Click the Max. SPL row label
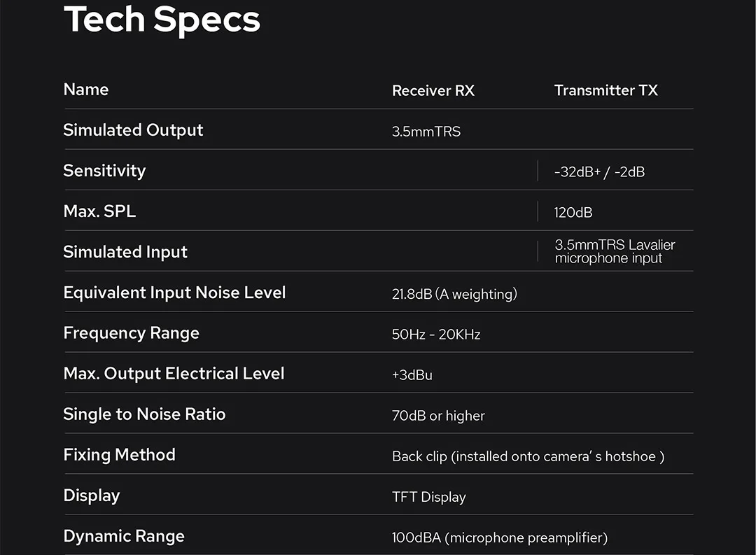Viewport: 756px width, 555px height. click(100, 211)
